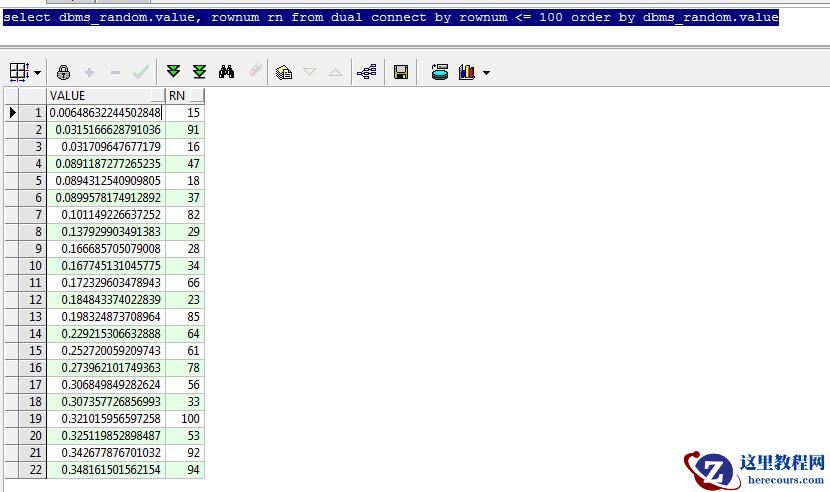Click value cell 0.137929903491383
The height and width of the screenshot is (492, 830).
click(106, 231)
